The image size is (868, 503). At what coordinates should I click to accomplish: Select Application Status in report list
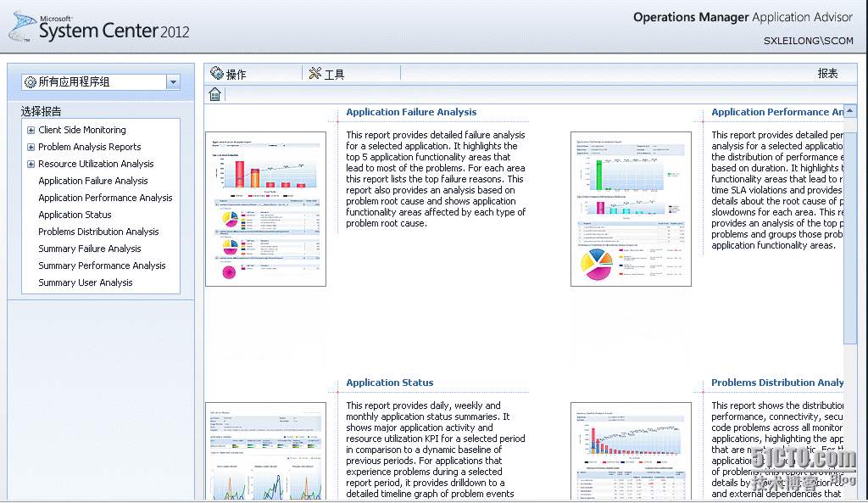pyautogui.click(x=75, y=215)
